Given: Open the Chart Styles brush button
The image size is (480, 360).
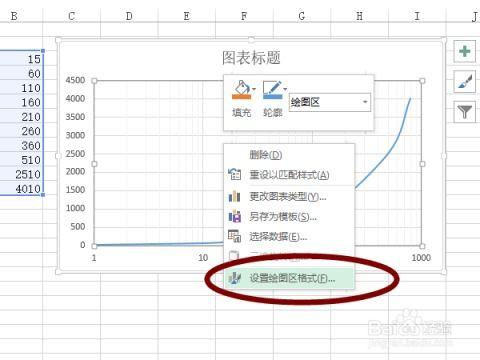Looking at the screenshot, I should pos(464,81).
